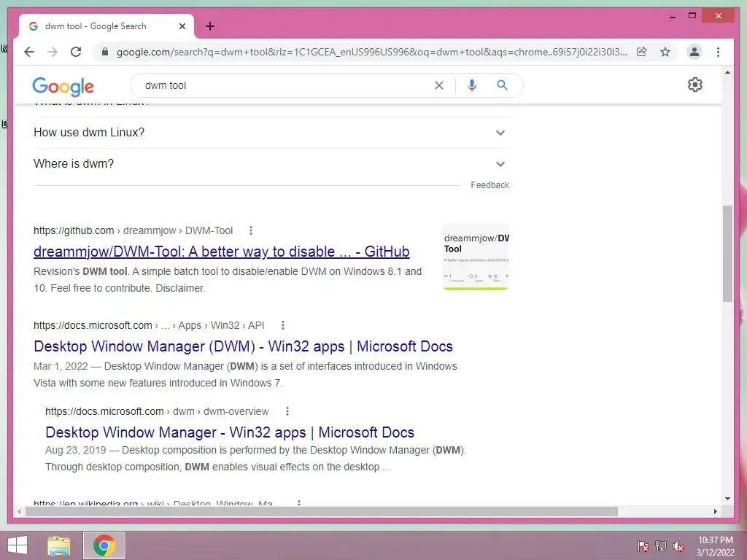Submit search with magnifier icon

coord(502,85)
